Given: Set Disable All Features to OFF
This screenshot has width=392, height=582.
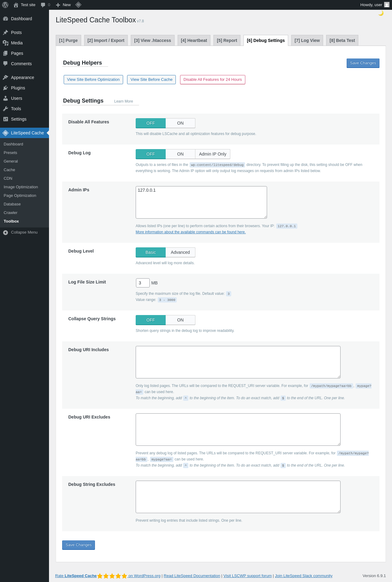Looking at the screenshot, I should (x=151, y=123).
